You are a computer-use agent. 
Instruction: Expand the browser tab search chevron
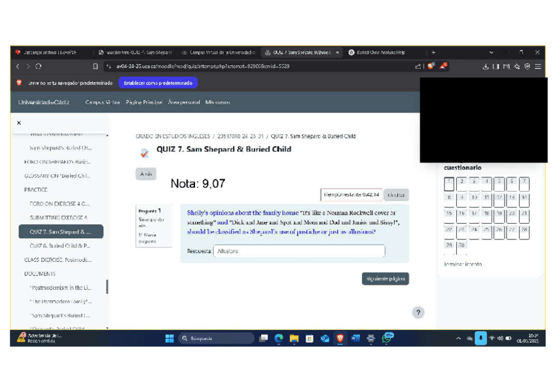[x=492, y=52]
